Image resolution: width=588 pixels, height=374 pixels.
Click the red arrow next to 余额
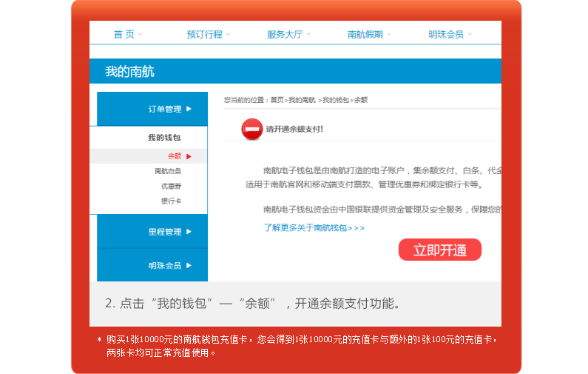pyautogui.click(x=189, y=156)
